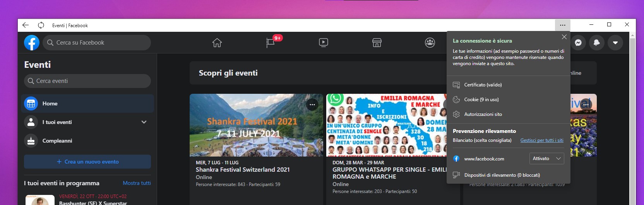This screenshot has width=644, height=205.
Task: Open Basshunter event thumbnail
Action: [40, 200]
